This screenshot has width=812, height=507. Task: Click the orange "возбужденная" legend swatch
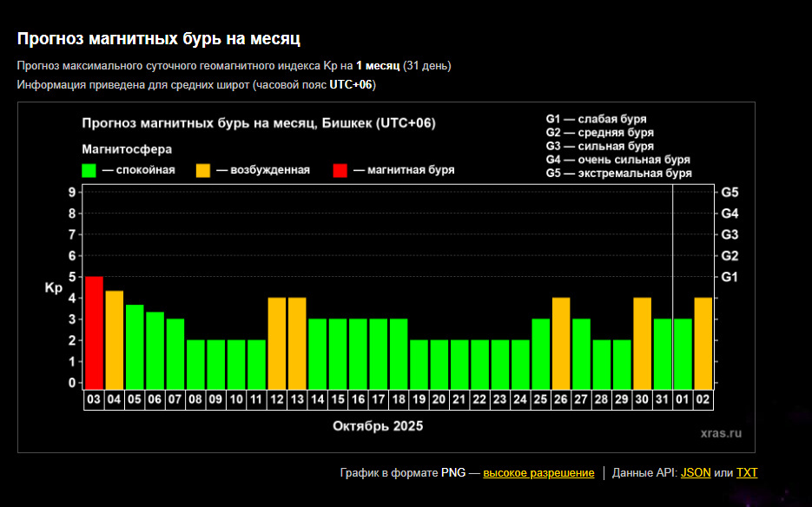pyautogui.click(x=205, y=170)
